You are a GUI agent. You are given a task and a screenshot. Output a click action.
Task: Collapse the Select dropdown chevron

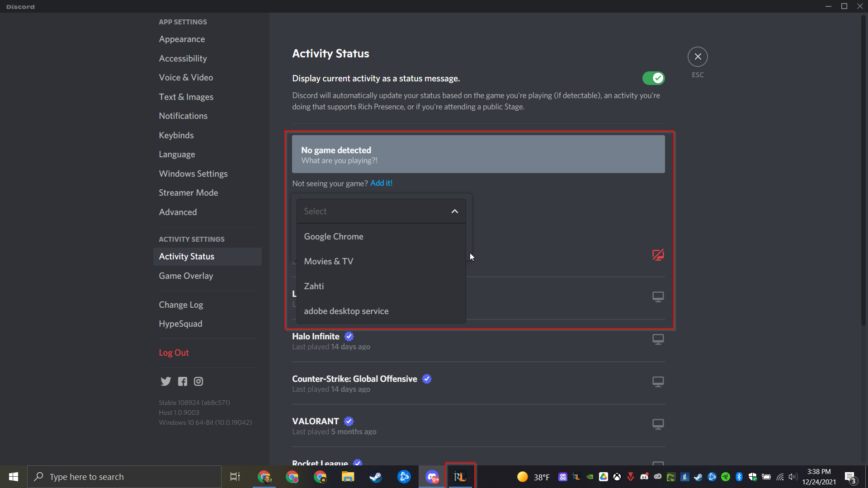[454, 211]
